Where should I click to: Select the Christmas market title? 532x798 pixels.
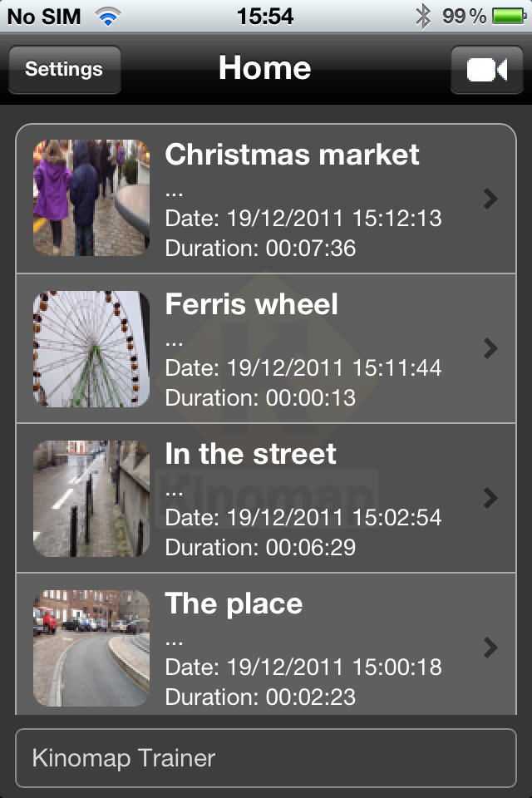click(x=293, y=155)
